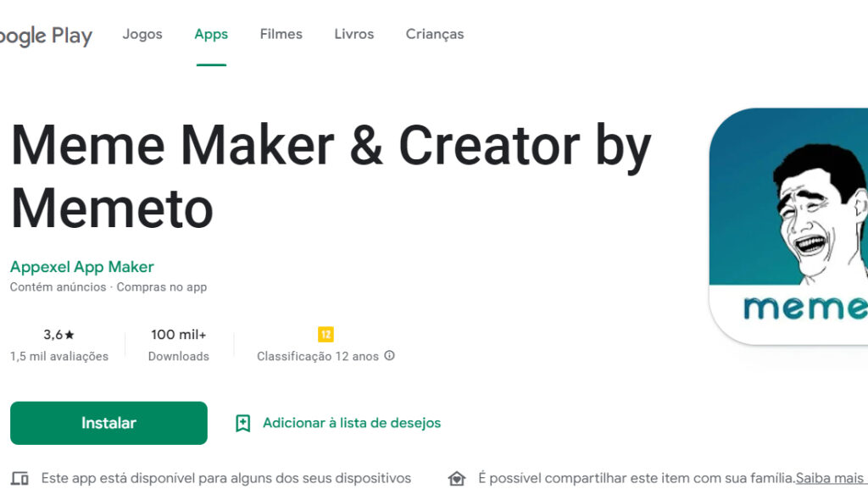Select the Adicionar à lista de desejos text

tap(351, 423)
